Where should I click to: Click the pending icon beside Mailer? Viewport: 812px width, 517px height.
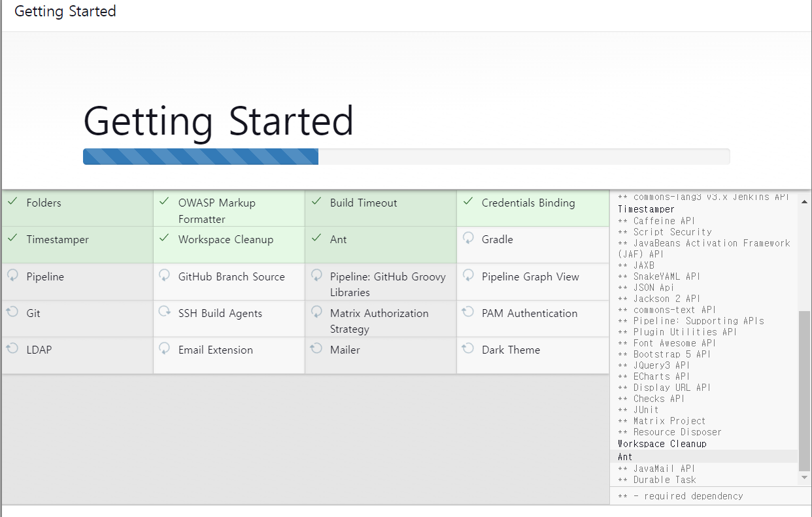tap(316, 348)
